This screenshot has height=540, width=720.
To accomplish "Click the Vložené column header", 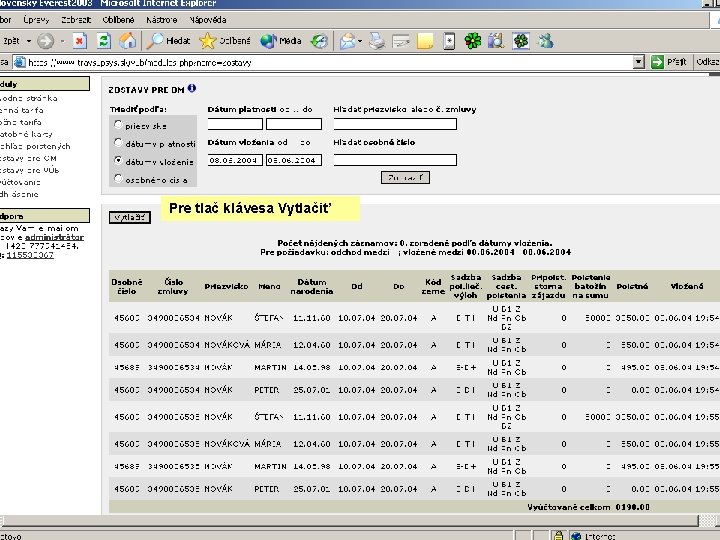I will (686, 286).
